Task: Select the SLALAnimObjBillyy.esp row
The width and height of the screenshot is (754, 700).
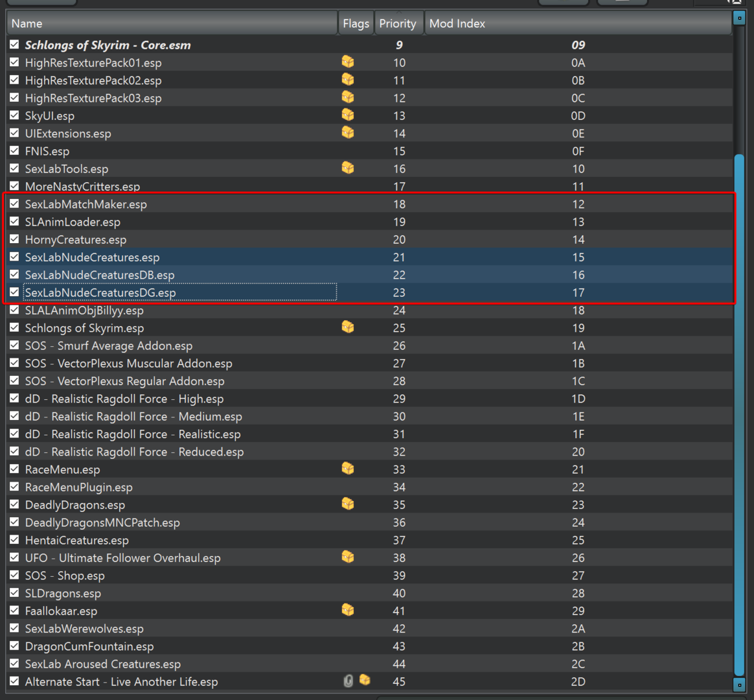Action: click(x=369, y=310)
